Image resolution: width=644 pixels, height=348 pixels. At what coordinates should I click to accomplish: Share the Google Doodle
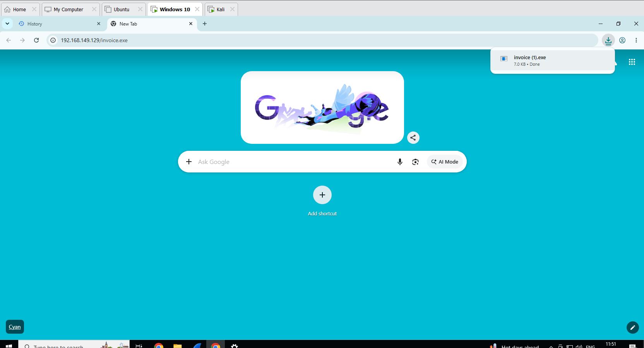[413, 138]
